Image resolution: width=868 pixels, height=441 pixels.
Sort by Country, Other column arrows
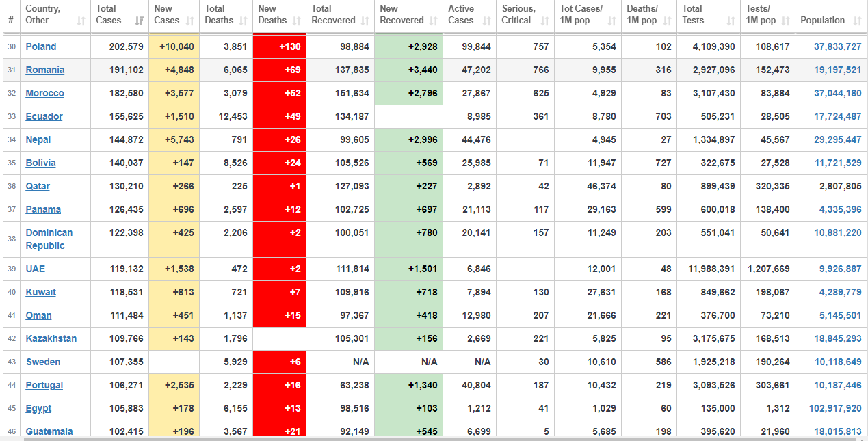(x=81, y=21)
